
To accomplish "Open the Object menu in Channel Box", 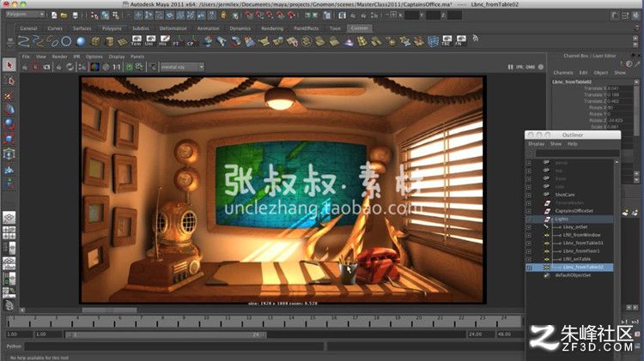I will (x=601, y=73).
